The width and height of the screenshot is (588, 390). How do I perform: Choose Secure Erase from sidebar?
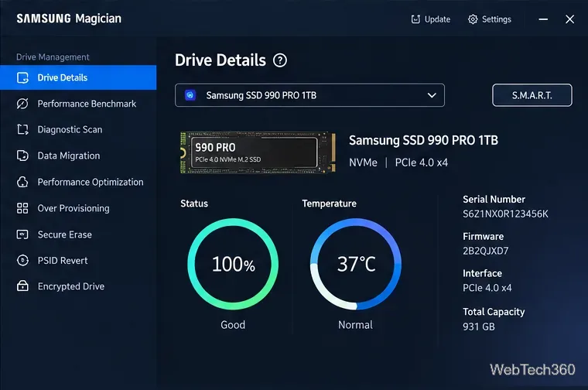(x=78, y=234)
